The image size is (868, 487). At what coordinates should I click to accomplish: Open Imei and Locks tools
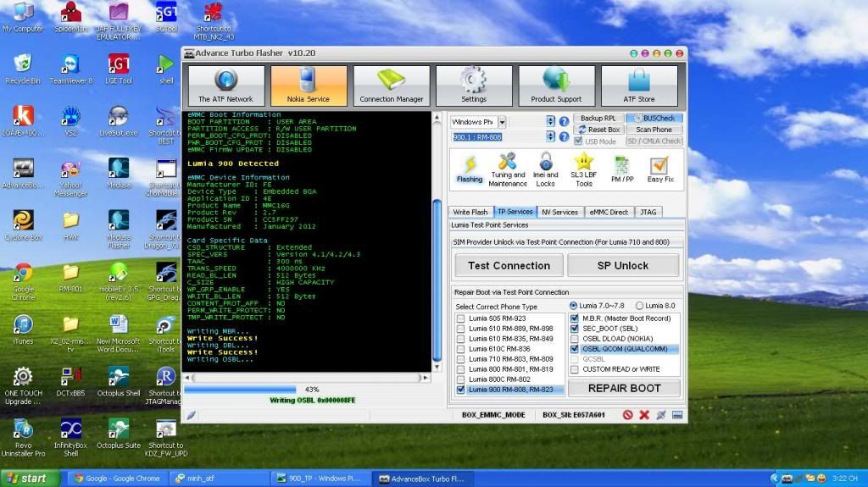[x=545, y=169]
